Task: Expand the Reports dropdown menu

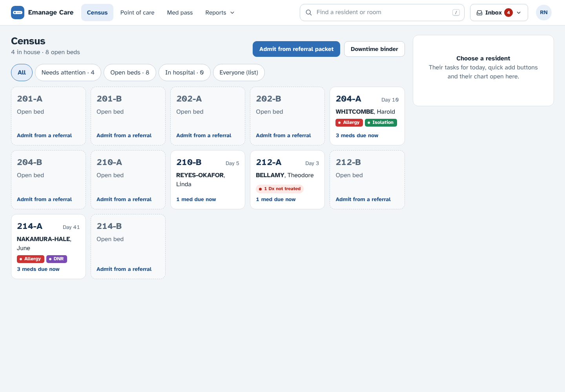Action: (220, 13)
